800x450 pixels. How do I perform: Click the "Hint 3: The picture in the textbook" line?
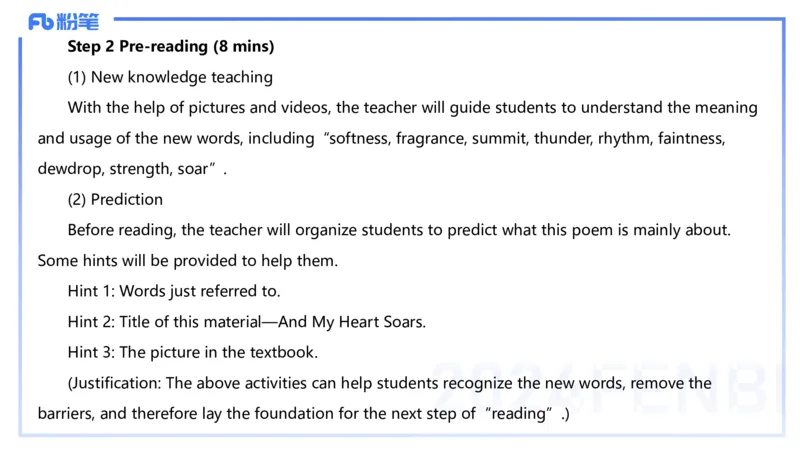[191, 352]
